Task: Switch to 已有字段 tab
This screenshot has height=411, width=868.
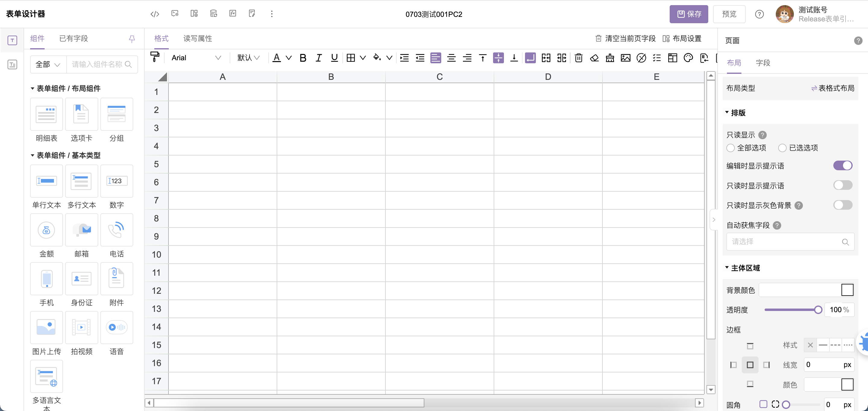Action: pos(74,39)
